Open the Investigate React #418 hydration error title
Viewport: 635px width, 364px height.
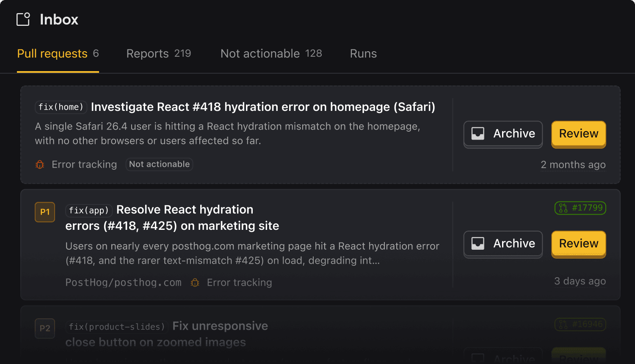(x=263, y=107)
